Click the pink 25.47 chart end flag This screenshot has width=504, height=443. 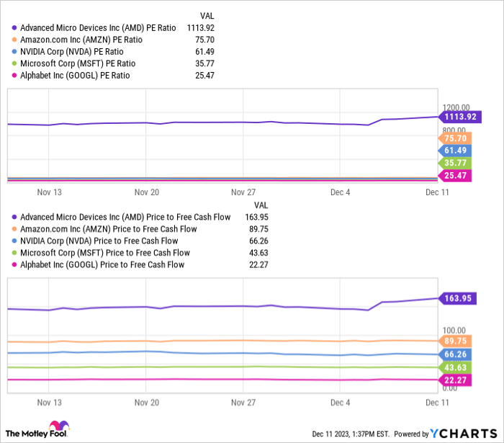coord(455,176)
